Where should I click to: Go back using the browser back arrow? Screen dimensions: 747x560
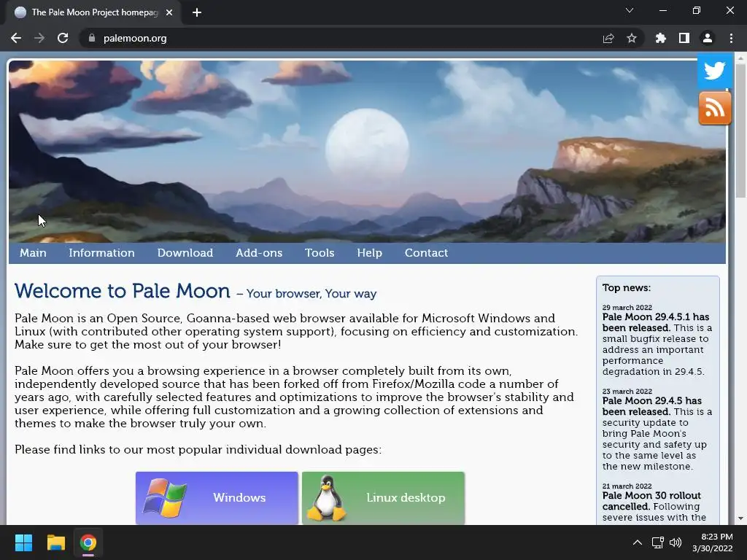pos(16,38)
